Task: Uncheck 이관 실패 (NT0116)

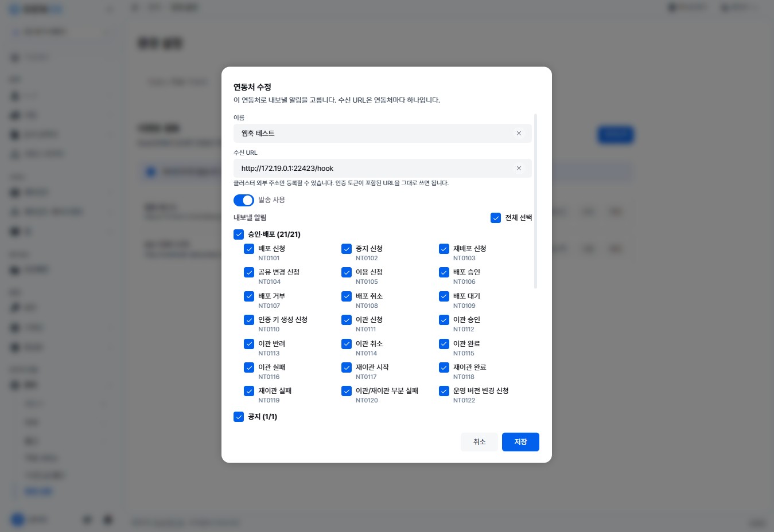Action: 249,367
